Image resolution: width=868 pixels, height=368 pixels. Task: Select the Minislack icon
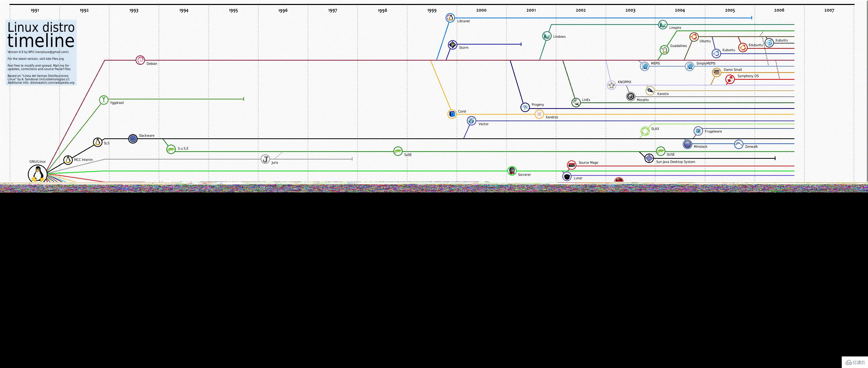688,144
